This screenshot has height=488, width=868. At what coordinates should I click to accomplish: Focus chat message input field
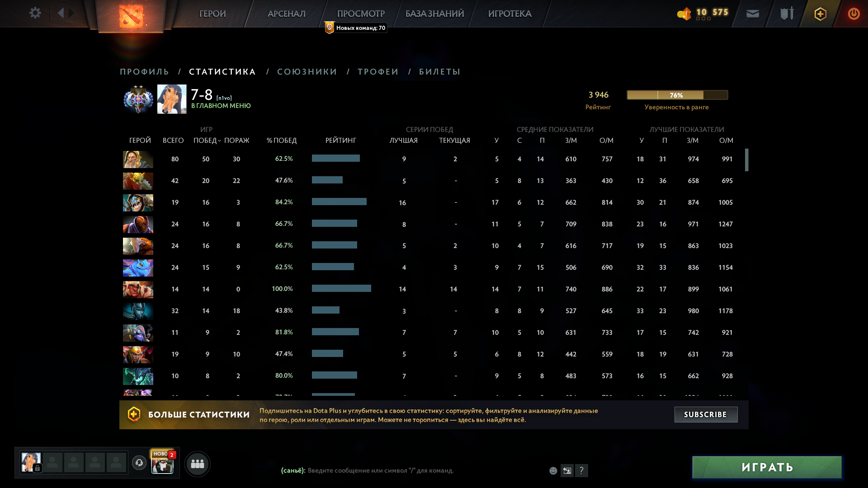[x=411, y=470]
